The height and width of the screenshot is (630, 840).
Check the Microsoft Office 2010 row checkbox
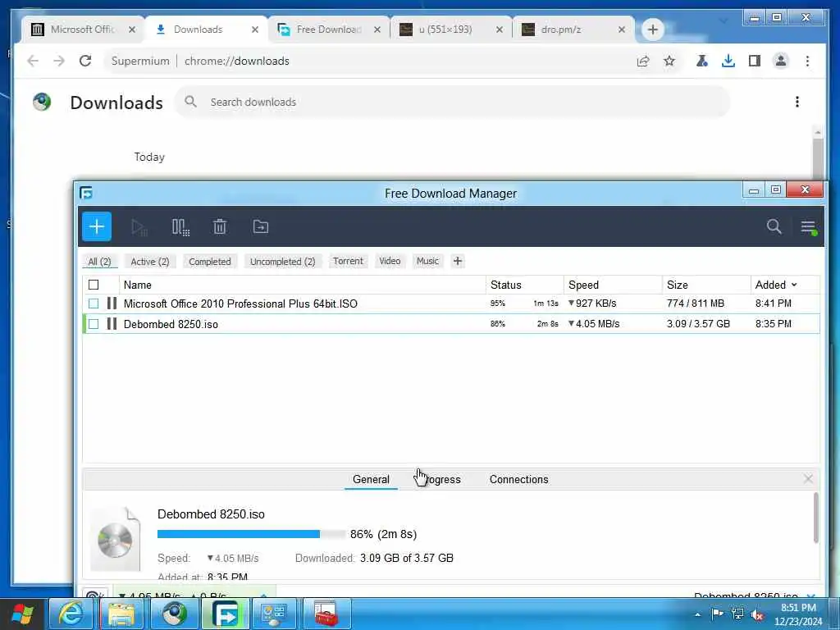(94, 304)
